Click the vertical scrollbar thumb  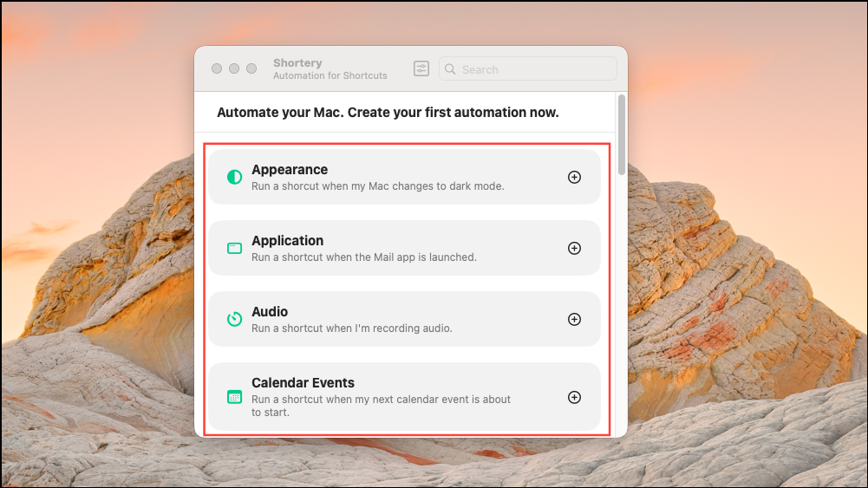621,134
